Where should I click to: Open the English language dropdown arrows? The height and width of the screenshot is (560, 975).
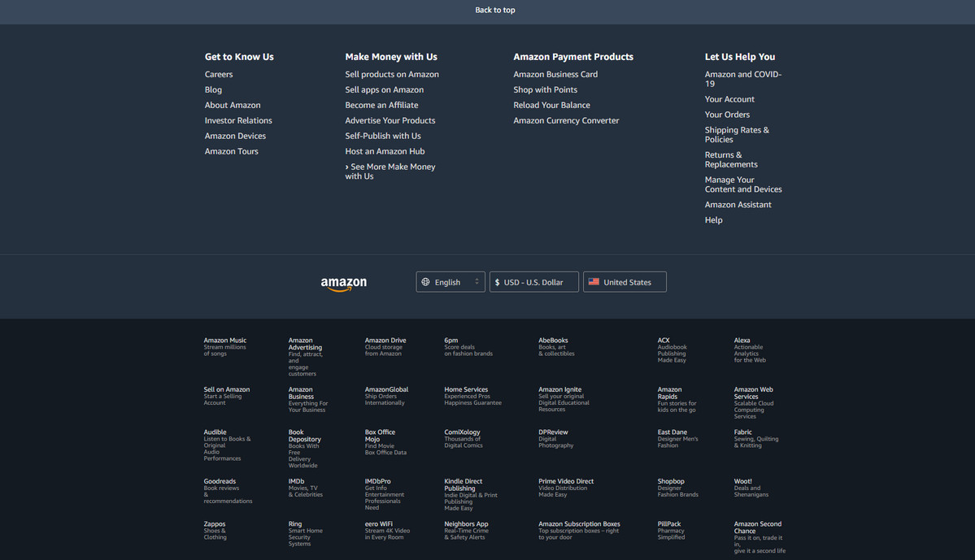pos(477,281)
